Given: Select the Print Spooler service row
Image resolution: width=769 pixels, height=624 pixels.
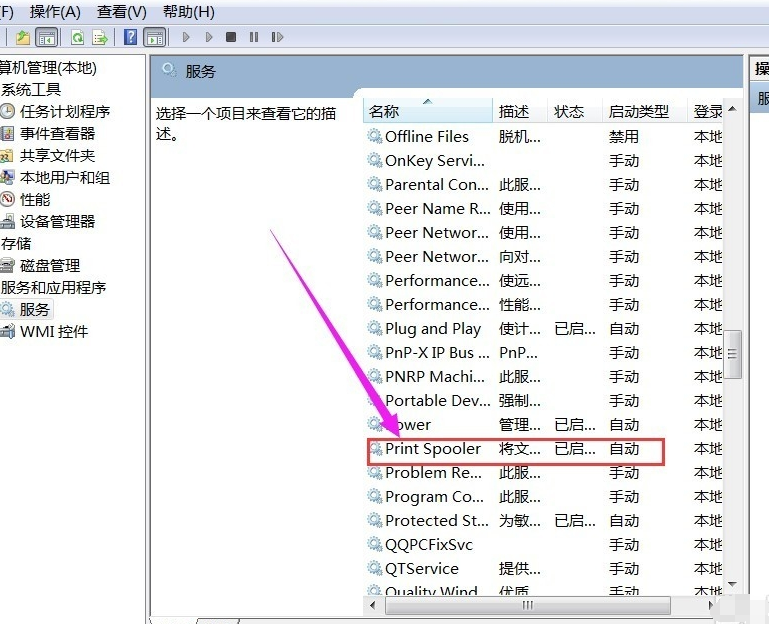Looking at the screenshot, I should pos(433,449).
